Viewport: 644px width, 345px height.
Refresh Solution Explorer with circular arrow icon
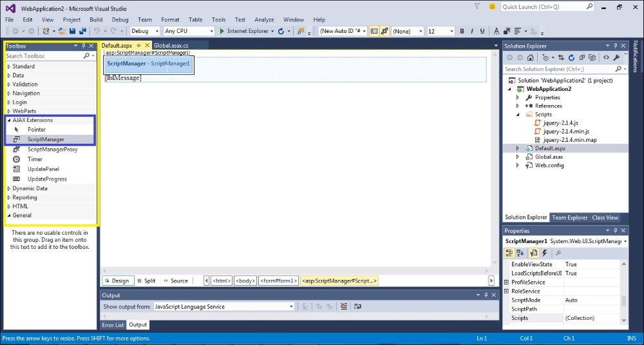[x=571, y=57]
